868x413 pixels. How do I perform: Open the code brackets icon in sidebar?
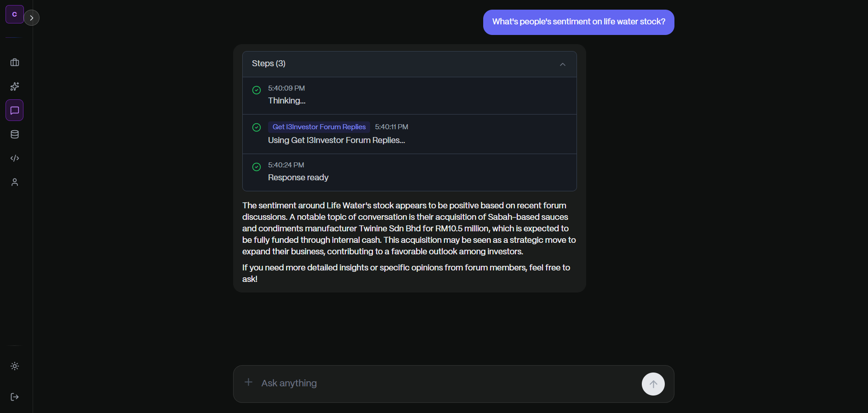15,158
